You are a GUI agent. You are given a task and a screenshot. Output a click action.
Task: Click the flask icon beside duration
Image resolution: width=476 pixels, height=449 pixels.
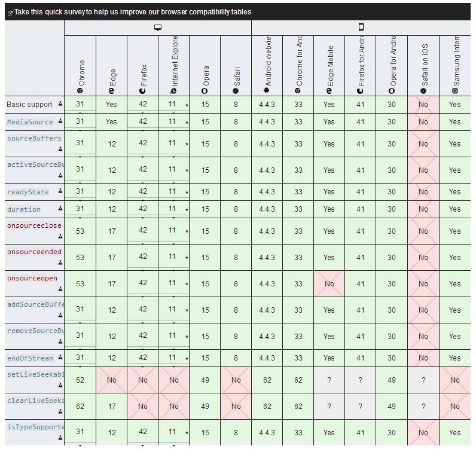60,208
